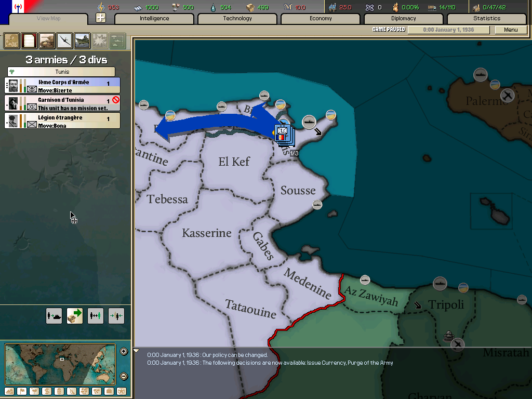Open the Menu button dropdown
The height and width of the screenshot is (399, 532).
511,30
